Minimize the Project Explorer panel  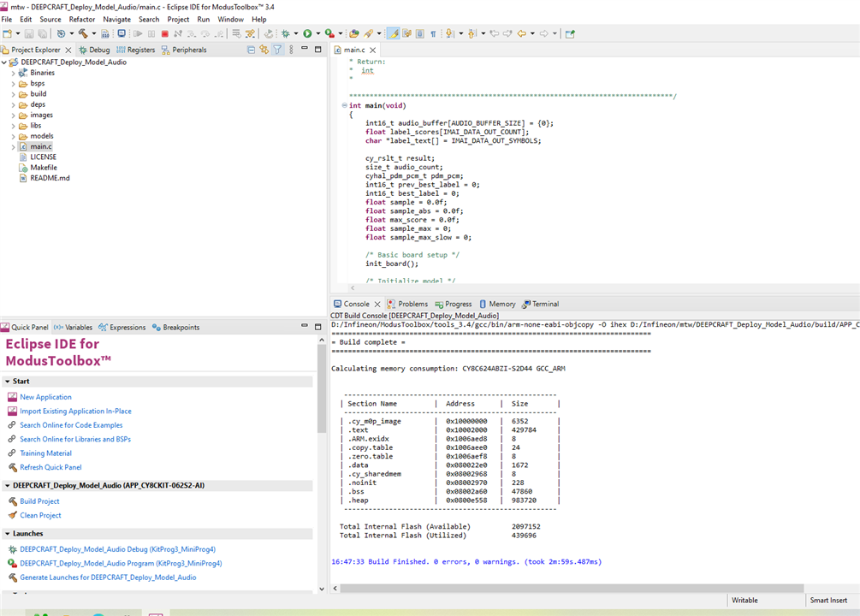305,48
